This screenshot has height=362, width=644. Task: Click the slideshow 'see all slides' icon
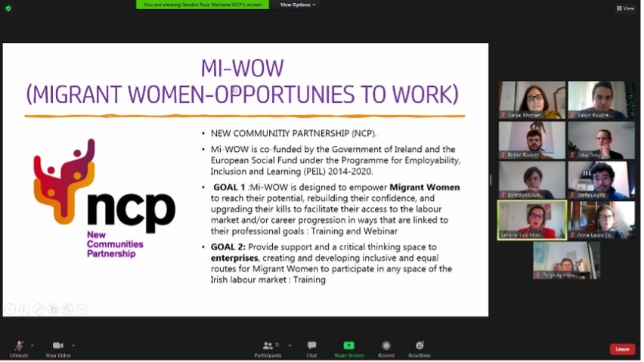[x=53, y=309]
